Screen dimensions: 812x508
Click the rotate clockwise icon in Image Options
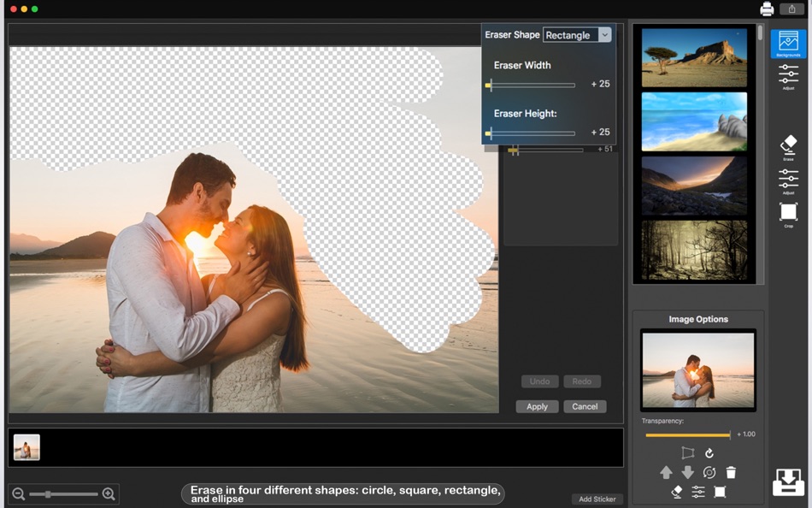709,453
